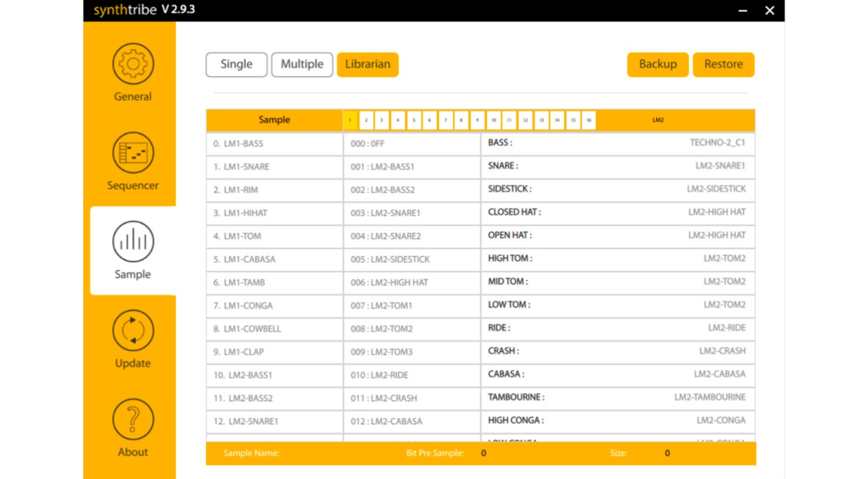Select the Sample waveform icon
This screenshot has width=868, height=479.
pyautogui.click(x=133, y=242)
